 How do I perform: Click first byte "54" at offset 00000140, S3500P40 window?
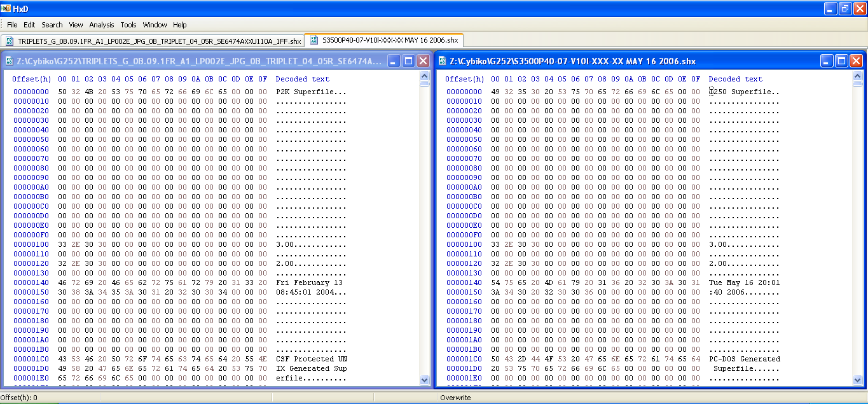[x=495, y=282]
